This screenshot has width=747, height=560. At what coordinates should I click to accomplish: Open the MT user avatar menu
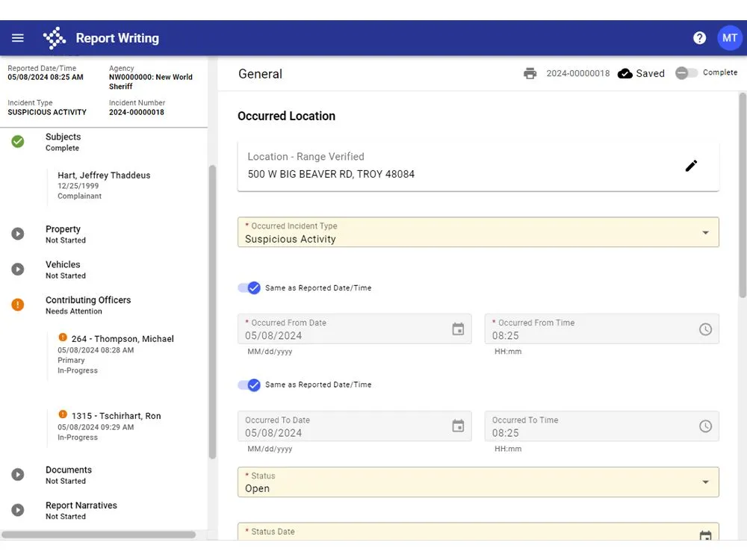(729, 38)
